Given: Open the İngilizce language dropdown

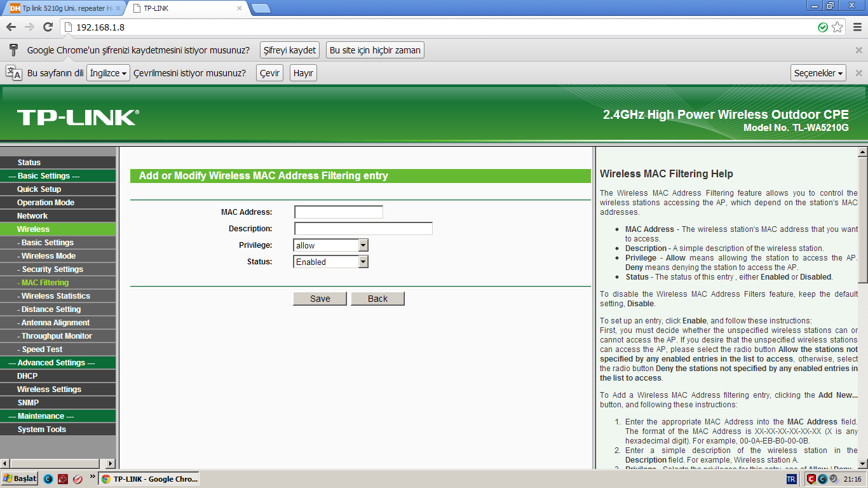Looking at the screenshot, I should (x=108, y=73).
